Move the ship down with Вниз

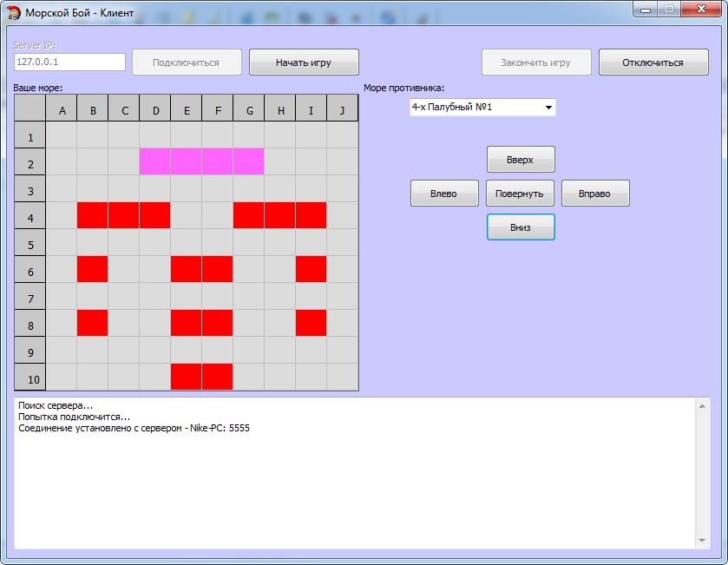(521, 227)
